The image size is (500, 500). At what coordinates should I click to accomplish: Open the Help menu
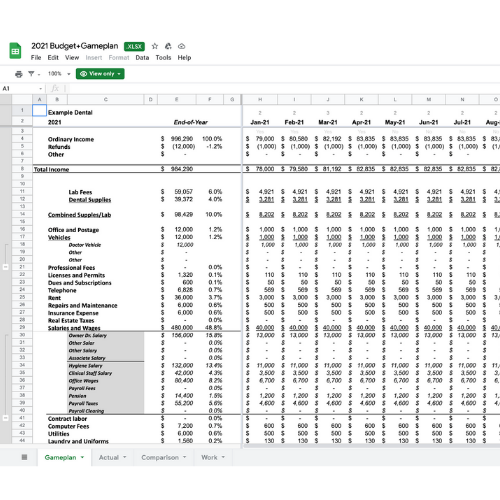click(184, 58)
